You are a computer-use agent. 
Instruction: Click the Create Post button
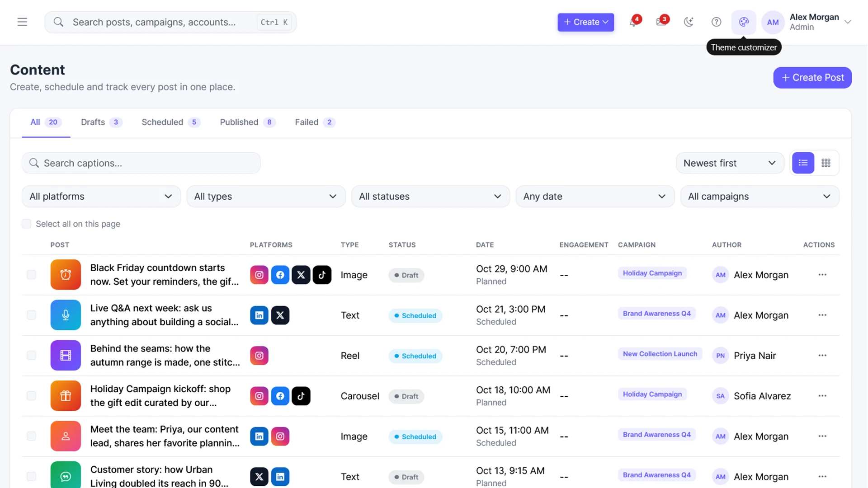pos(812,78)
